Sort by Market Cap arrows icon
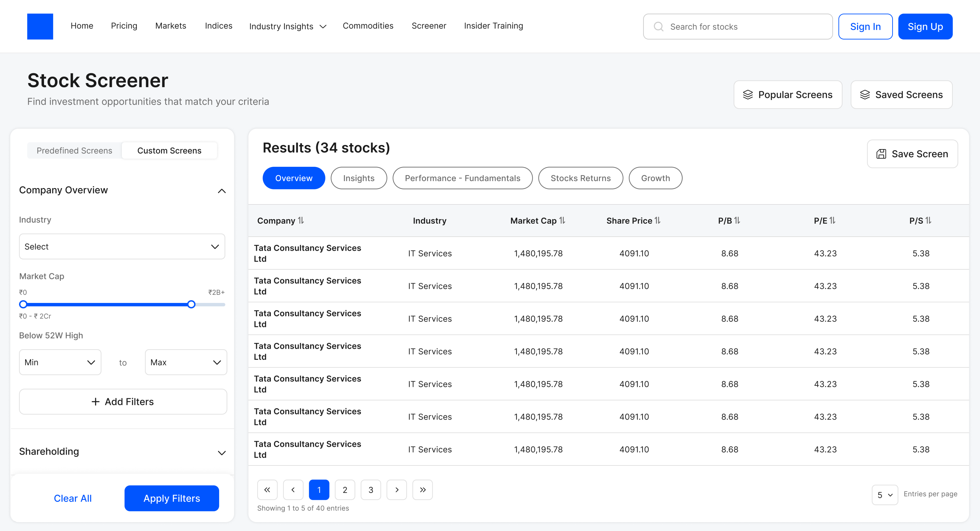Screen dimensions: 980x531 click(x=562, y=221)
